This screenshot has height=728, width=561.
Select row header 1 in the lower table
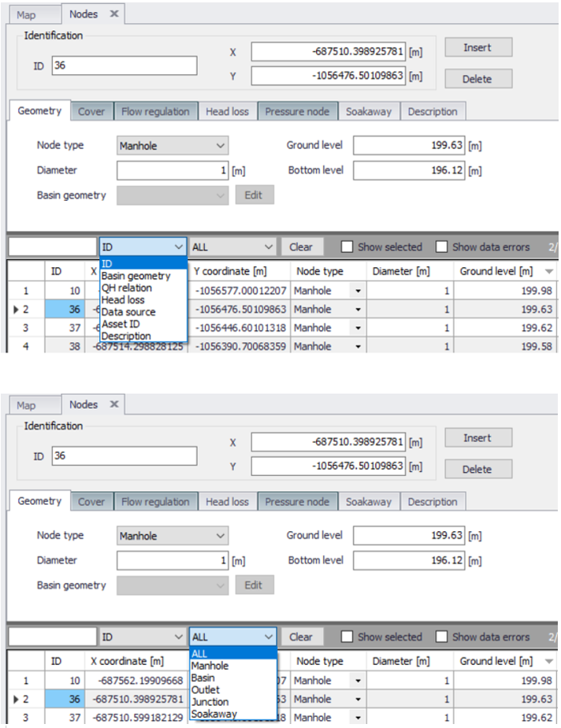[x=26, y=681]
